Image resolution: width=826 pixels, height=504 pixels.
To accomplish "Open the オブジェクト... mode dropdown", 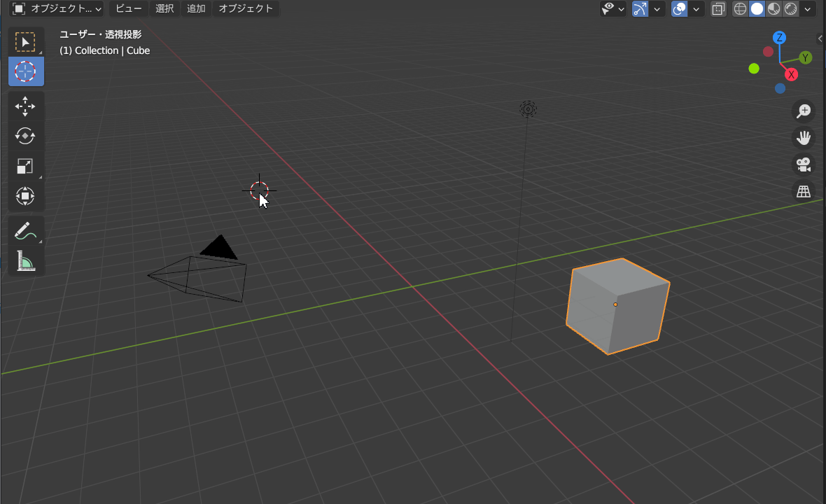I will click(57, 9).
